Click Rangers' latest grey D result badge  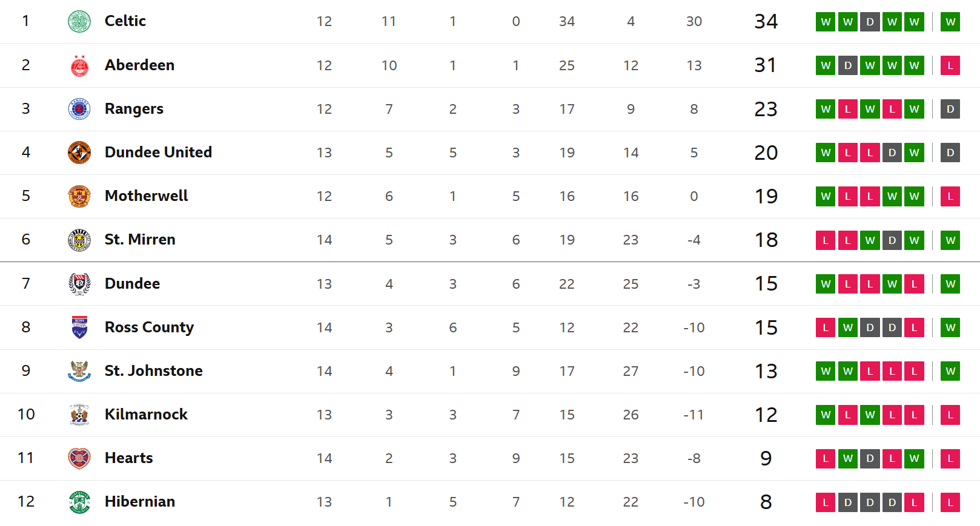click(950, 109)
